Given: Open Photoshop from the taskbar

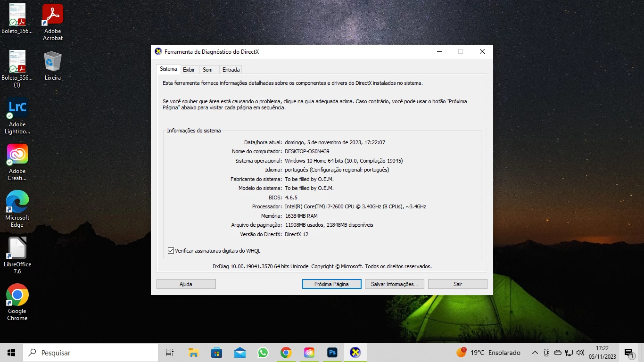Looking at the screenshot, I should 332,353.
